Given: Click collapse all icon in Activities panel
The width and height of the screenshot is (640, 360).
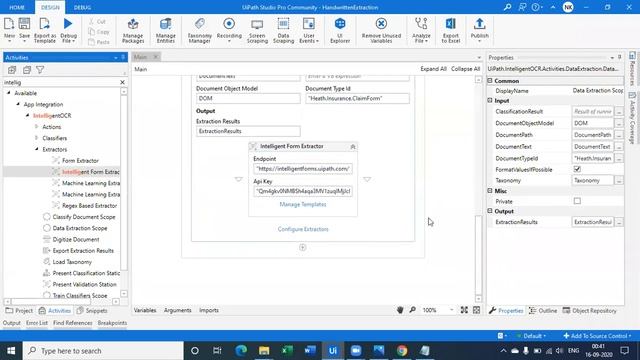Looking at the screenshot, I should coord(27,70).
